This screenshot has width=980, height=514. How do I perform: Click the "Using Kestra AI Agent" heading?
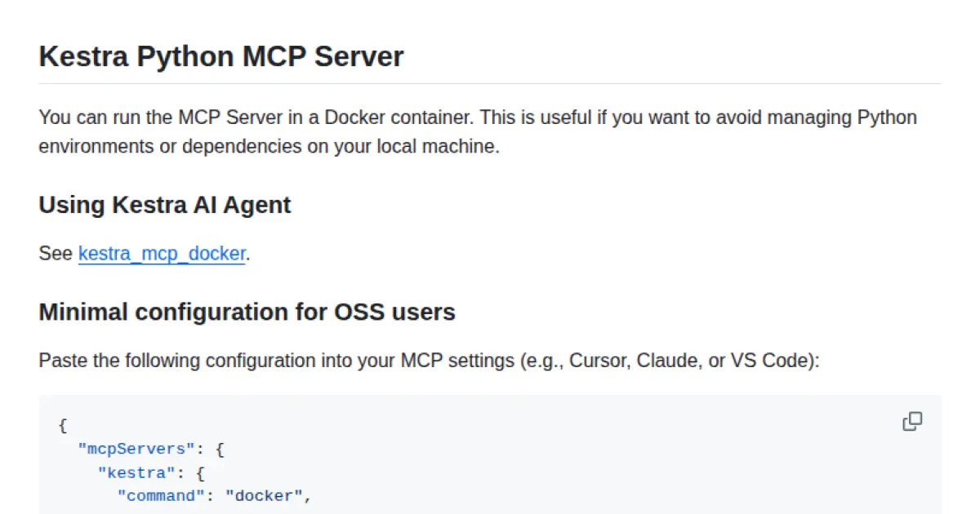pos(163,205)
